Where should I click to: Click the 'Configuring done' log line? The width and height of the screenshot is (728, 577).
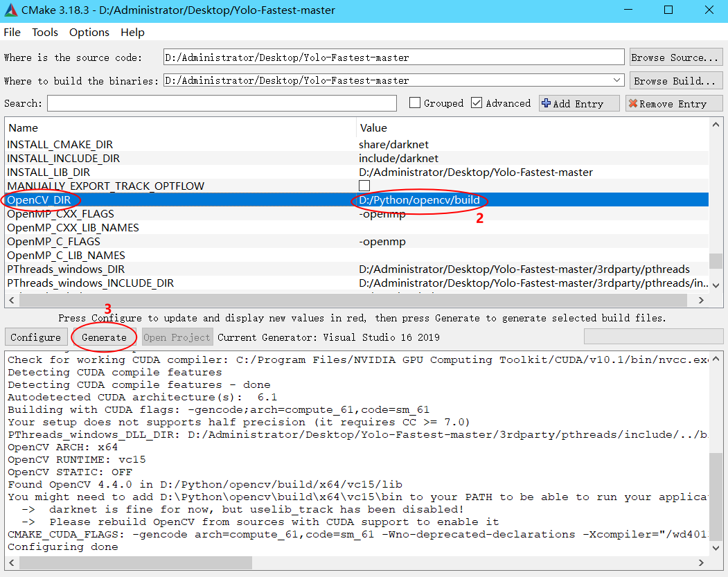[x=62, y=547]
